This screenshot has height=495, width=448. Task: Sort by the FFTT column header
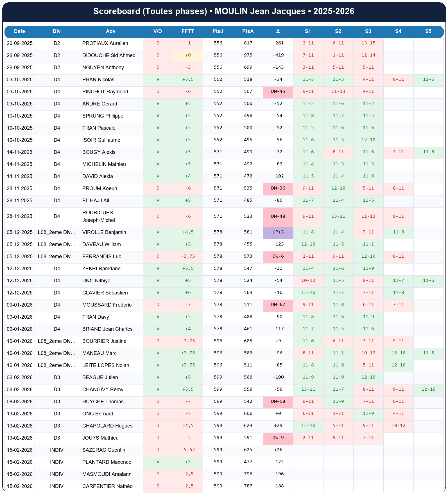[187, 31]
